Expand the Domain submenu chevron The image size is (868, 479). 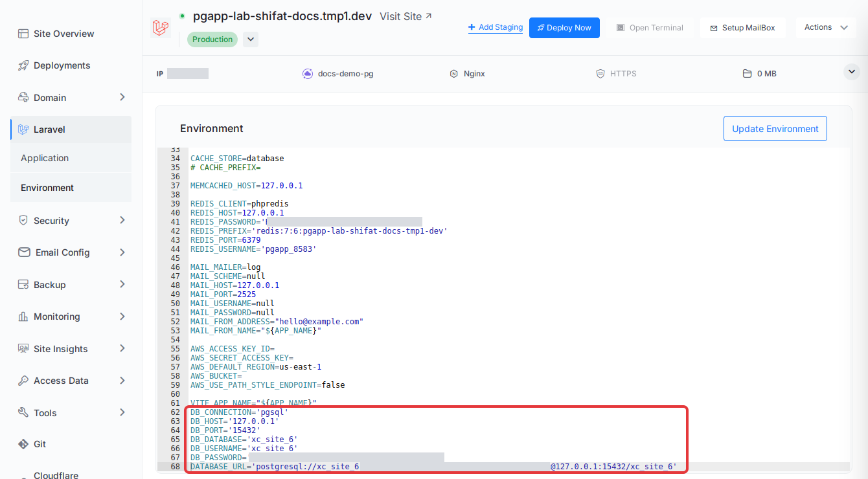tap(122, 97)
